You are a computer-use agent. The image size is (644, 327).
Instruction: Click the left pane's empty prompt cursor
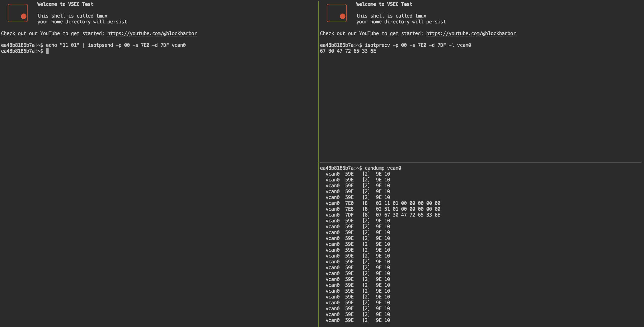47,51
